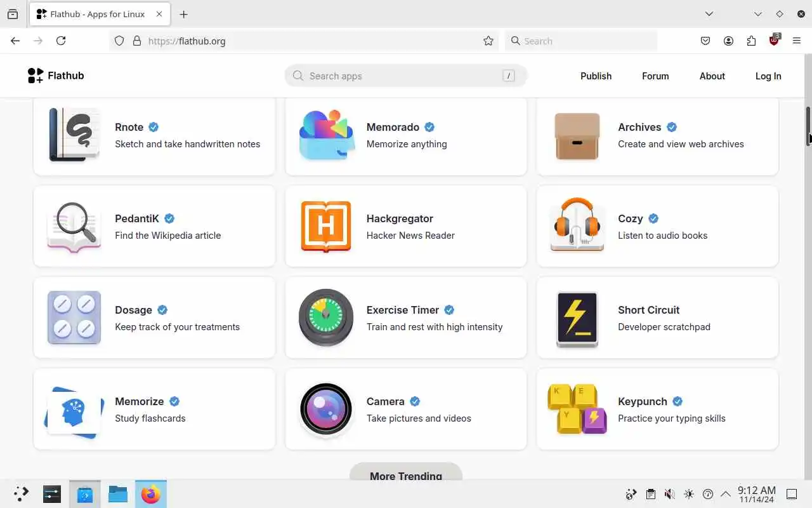The image size is (812, 508).
Task: Open the Forum menu item
Action: [x=655, y=76]
